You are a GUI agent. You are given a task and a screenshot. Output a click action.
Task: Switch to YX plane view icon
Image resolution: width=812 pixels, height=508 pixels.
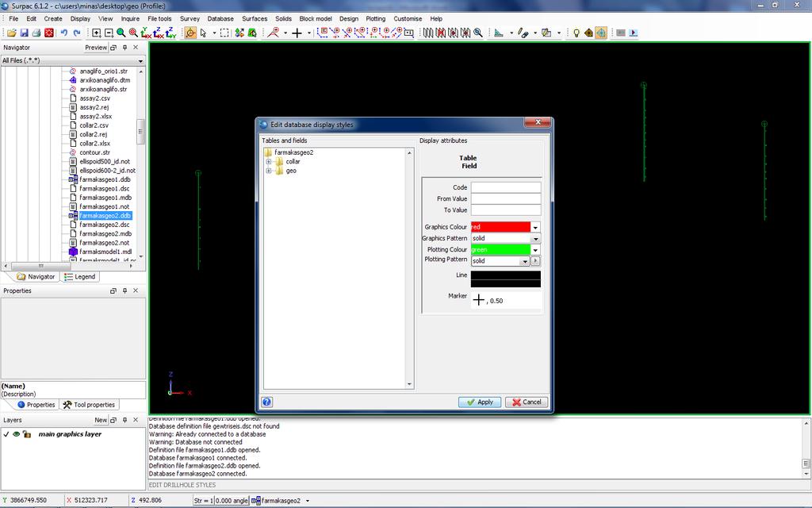pos(146,33)
